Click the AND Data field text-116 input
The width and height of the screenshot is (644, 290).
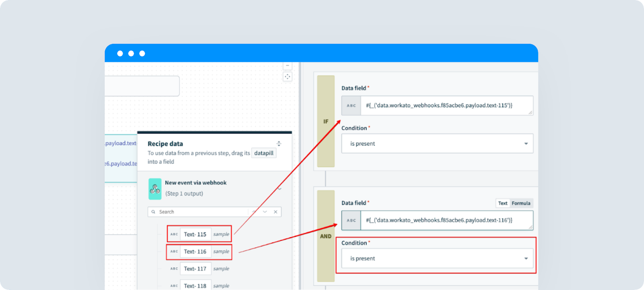pyautogui.click(x=447, y=220)
